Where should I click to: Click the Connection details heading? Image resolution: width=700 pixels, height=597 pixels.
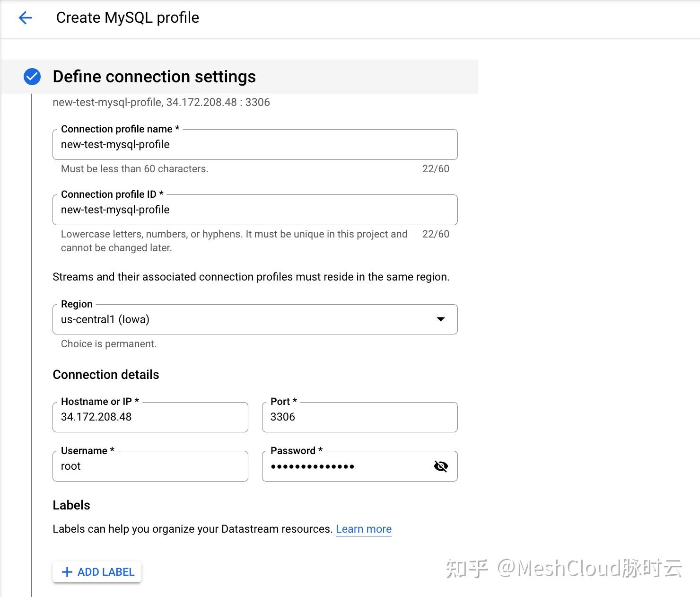(x=106, y=375)
